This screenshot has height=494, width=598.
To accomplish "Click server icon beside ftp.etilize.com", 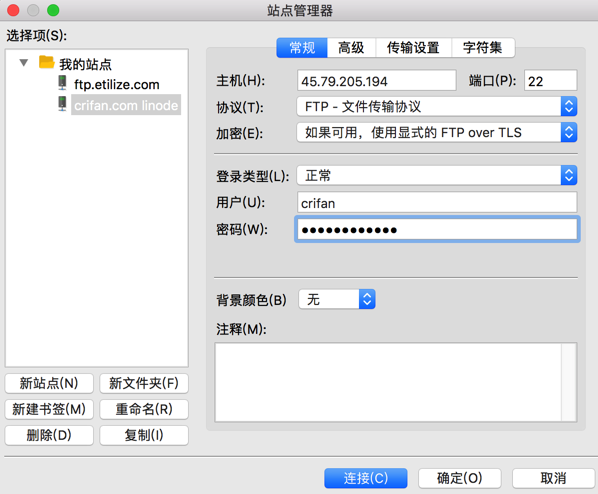I will (62, 83).
